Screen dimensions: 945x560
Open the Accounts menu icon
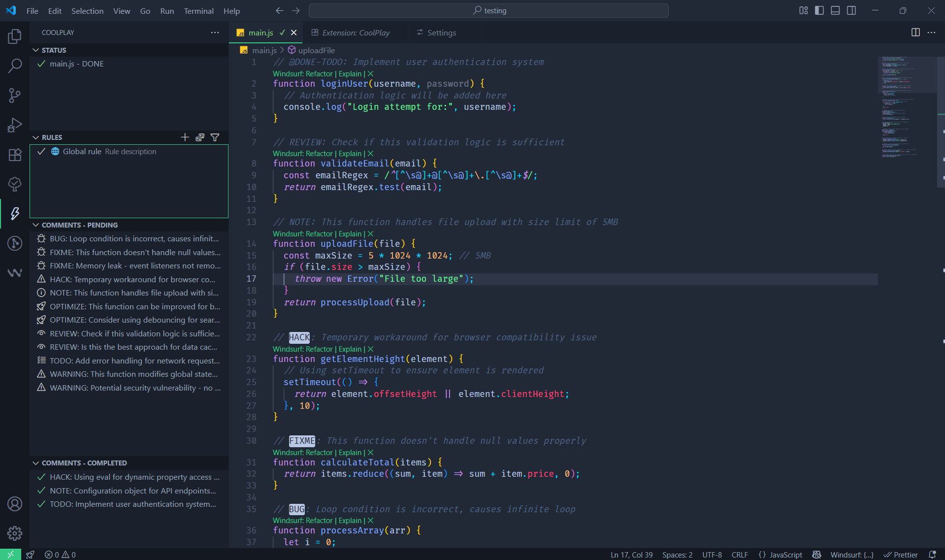(x=15, y=504)
